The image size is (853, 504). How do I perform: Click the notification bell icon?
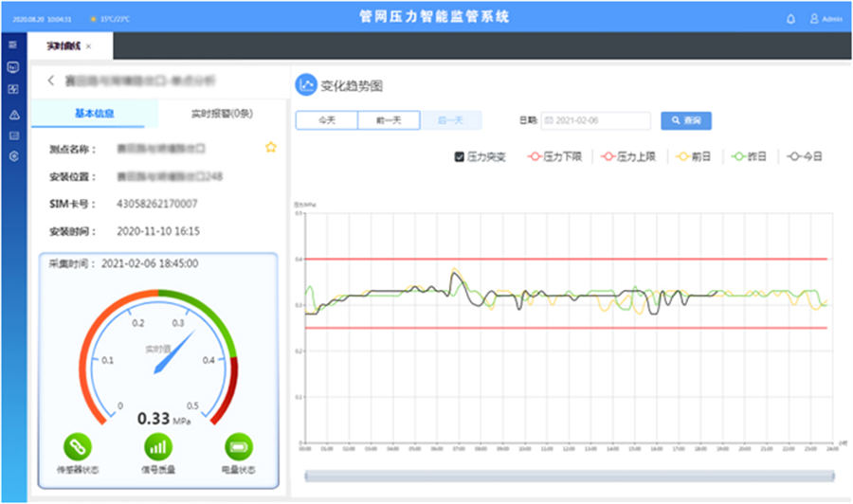pos(791,19)
